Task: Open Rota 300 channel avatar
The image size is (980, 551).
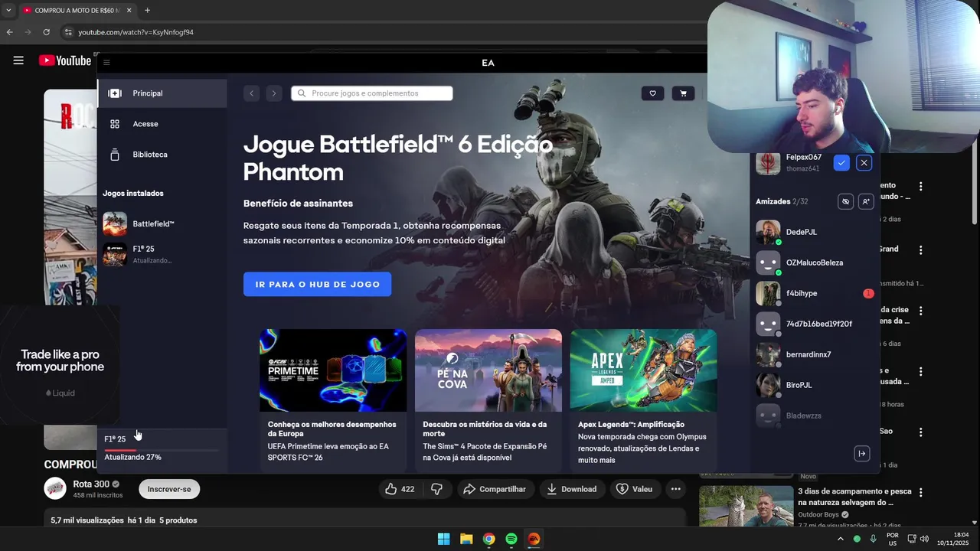Action: click(55, 488)
